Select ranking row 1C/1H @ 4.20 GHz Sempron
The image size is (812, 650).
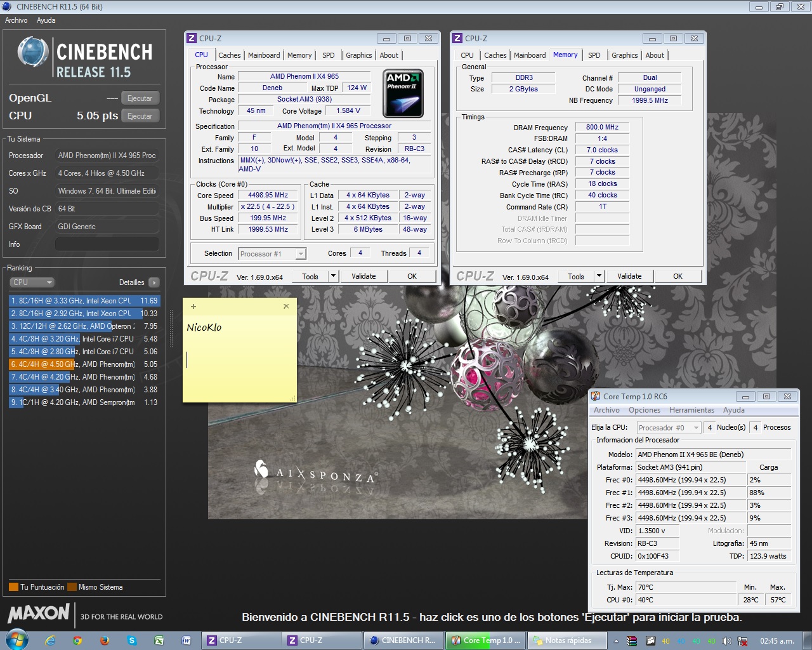[84, 402]
